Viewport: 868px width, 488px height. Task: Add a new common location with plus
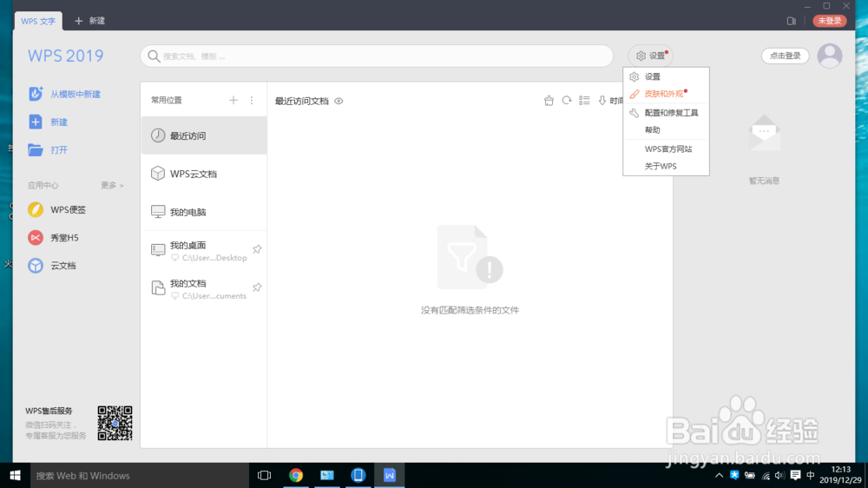point(233,100)
